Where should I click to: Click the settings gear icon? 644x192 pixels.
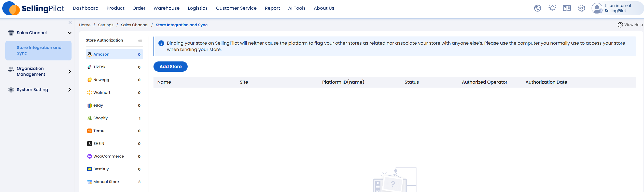[x=581, y=8]
